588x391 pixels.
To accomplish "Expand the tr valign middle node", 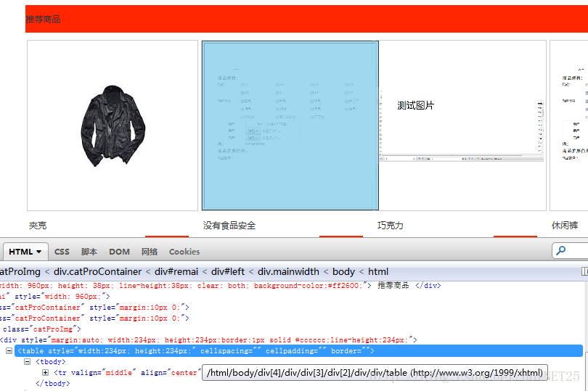I will tap(46, 373).
